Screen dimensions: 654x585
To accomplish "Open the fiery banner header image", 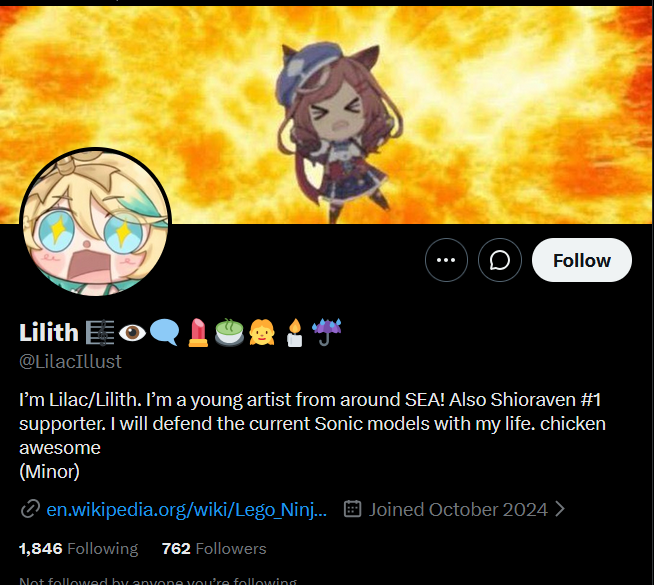I will click(x=327, y=115).
